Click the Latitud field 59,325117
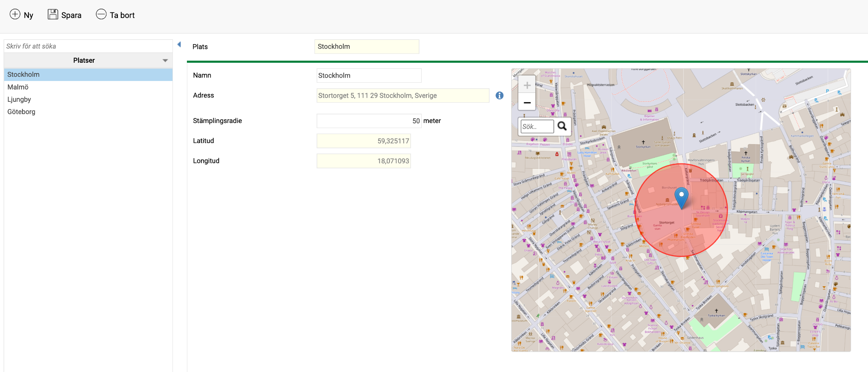This screenshot has width=868, height=372. [364, 141]
